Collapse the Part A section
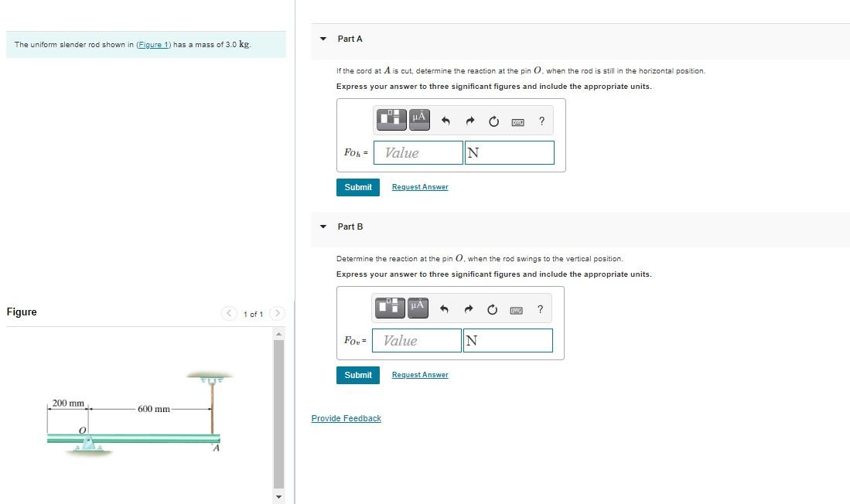 323,39
